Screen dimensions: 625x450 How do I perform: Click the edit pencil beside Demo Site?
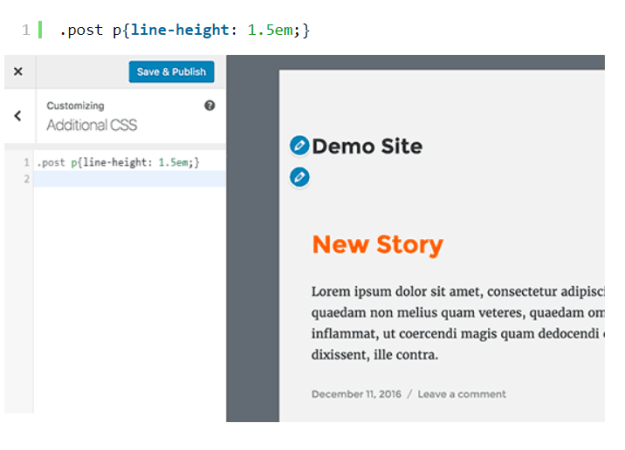[299, 145]
